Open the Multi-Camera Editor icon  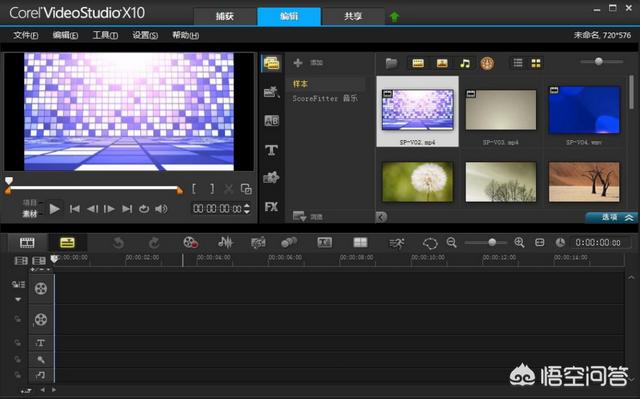(360, 243)
